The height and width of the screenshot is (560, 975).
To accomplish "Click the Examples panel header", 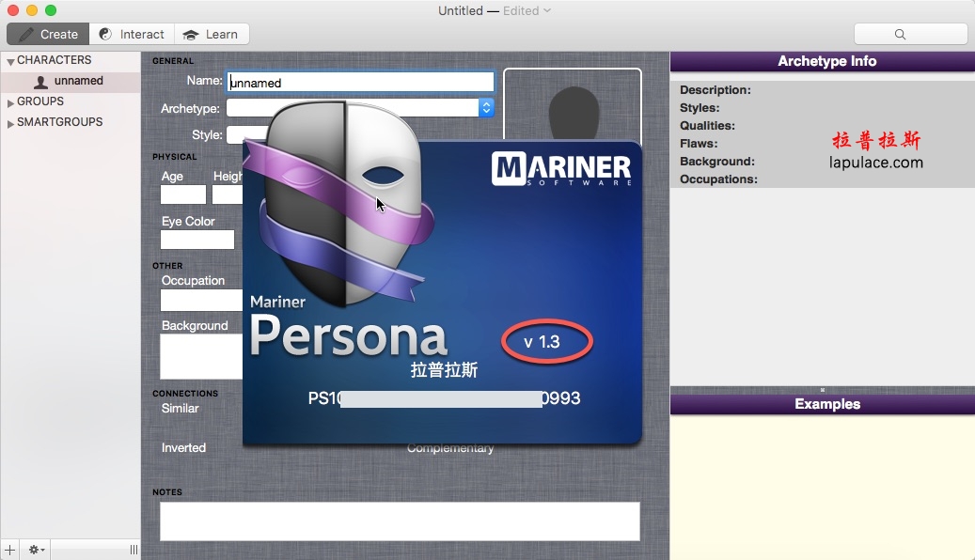I will pos(822,405).
